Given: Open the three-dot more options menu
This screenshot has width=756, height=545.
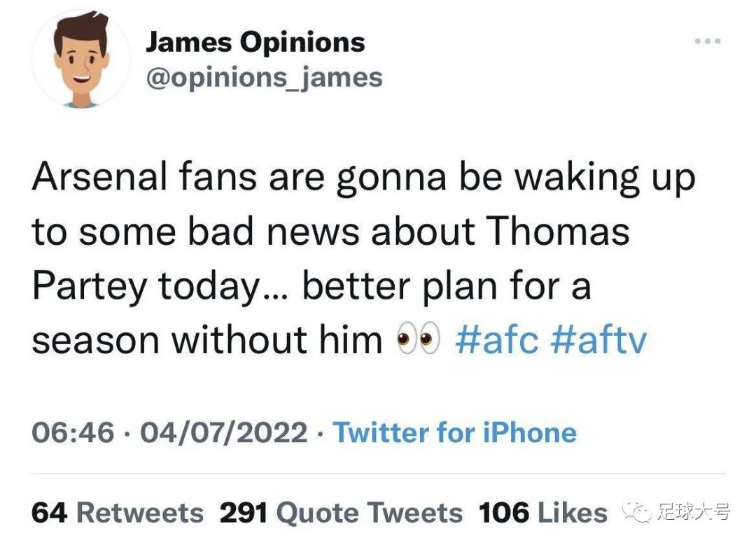Looking at the screenshot, I should (x=707, y=41).
